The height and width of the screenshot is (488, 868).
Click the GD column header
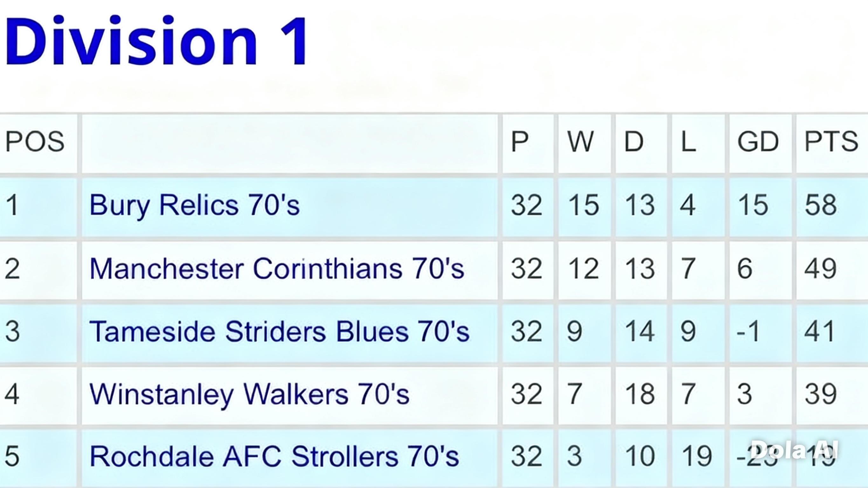758,141
